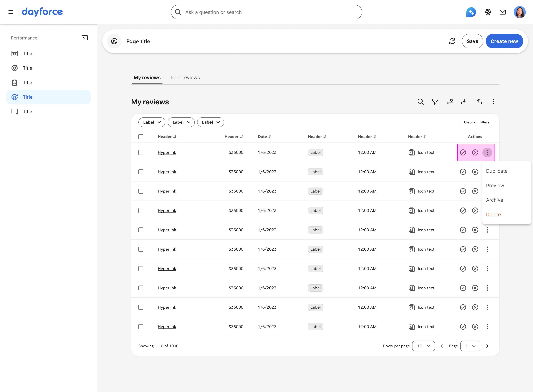Open the Rows per page dropdown
This screenshot has width=533, height=392.
423,346
